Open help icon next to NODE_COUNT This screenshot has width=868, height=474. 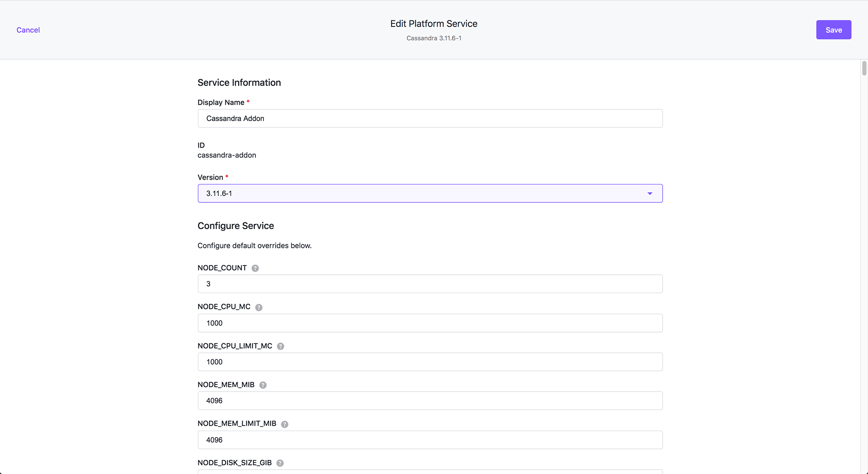(x=255, y=268)
